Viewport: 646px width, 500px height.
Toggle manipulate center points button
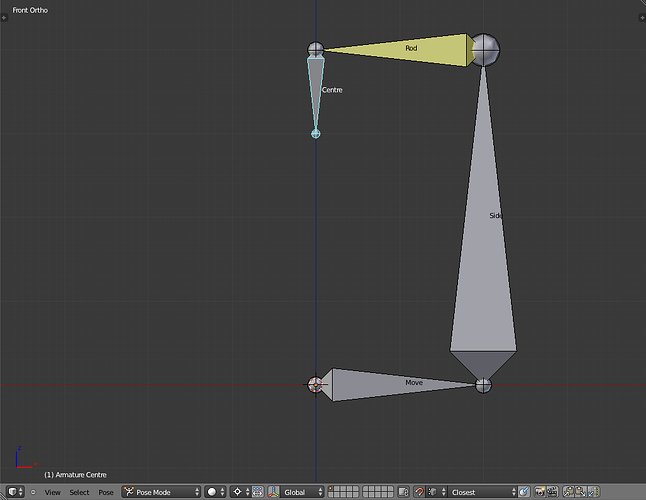(x=258, y=492)
